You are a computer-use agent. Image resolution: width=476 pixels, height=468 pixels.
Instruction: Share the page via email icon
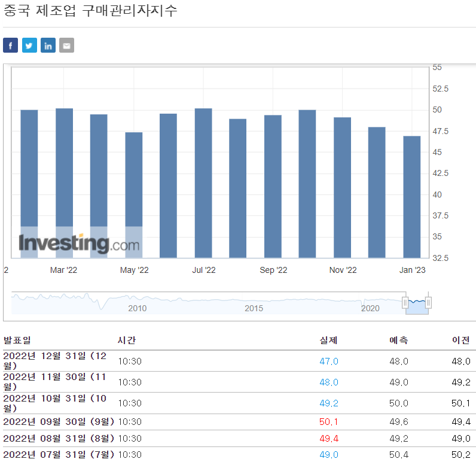pos(66,45)
